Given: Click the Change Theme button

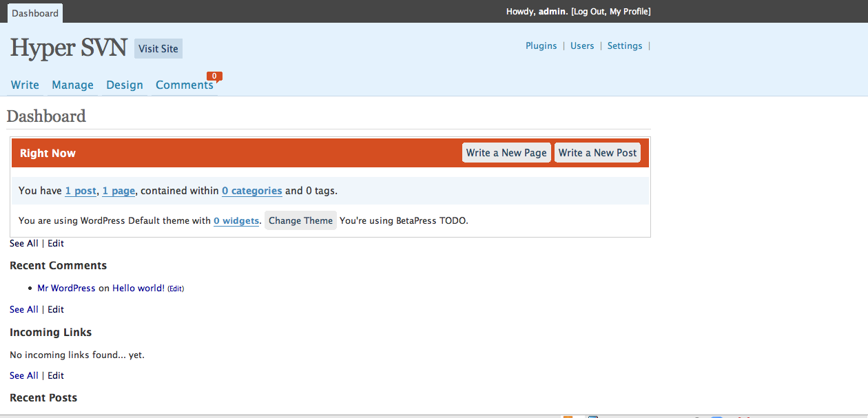Looking at the screenshot, I should coord(300,220).
